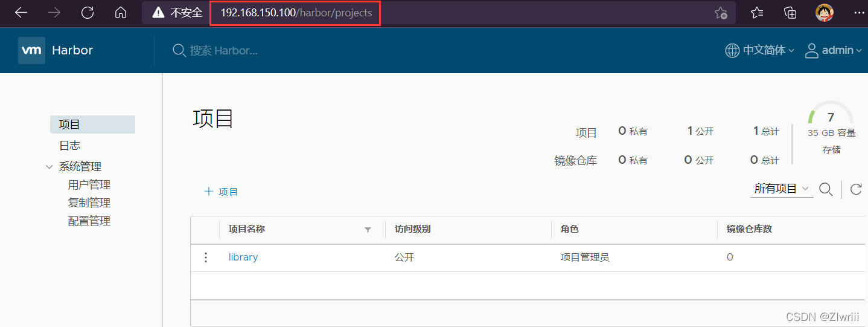Click the 1 总计 projects count
The width and height of the screenshot is (868, 327).
coord(766,131)
